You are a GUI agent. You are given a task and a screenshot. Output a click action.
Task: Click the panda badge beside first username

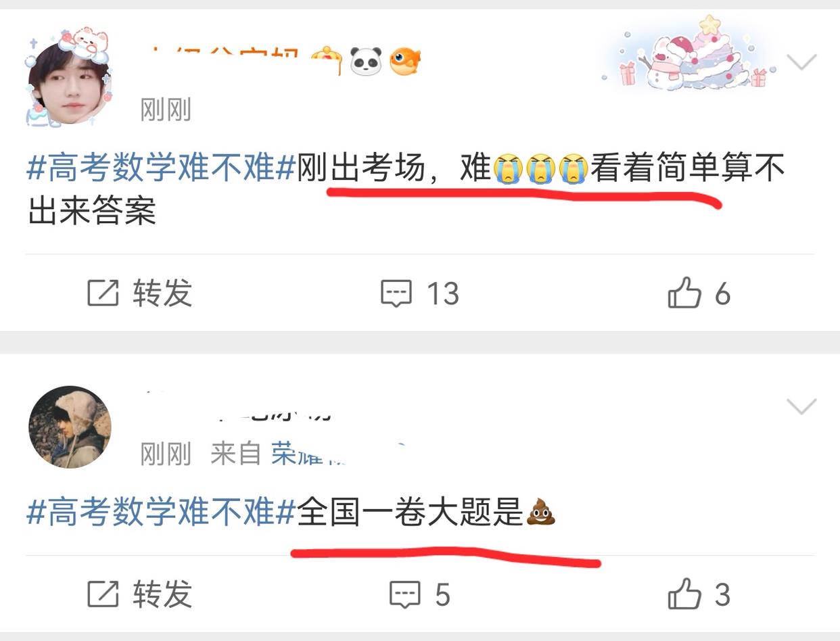coord(366,62)
